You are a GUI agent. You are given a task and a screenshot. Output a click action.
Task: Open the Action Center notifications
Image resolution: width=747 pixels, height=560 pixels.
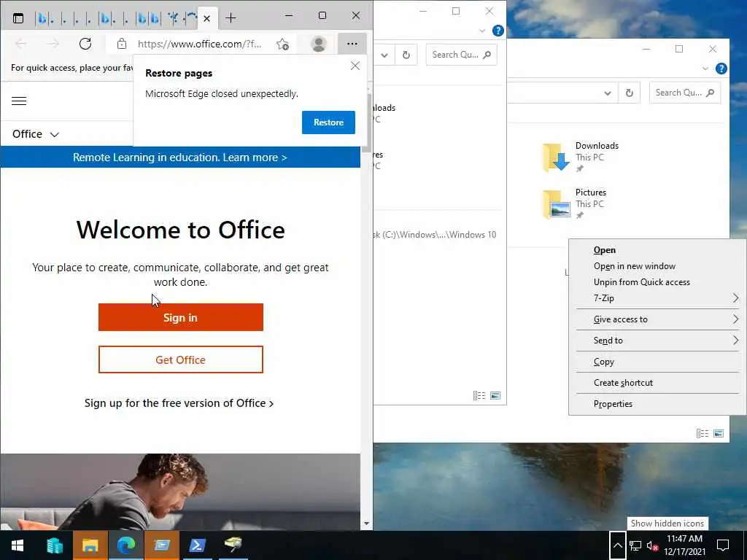tap(723, 545)
